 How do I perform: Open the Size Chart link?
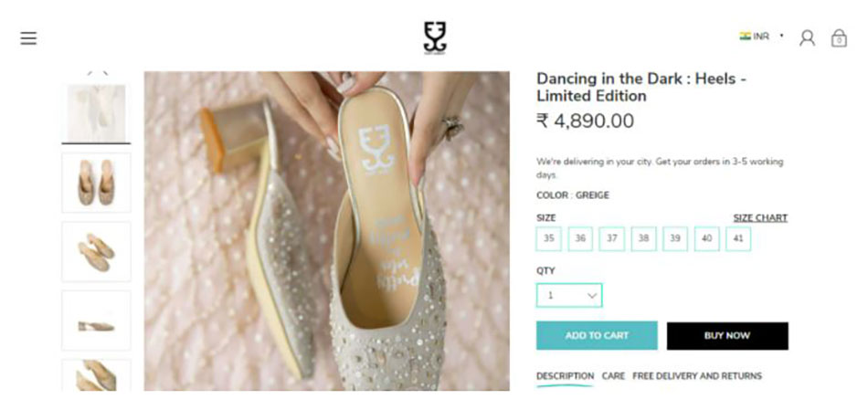[760, 218]
